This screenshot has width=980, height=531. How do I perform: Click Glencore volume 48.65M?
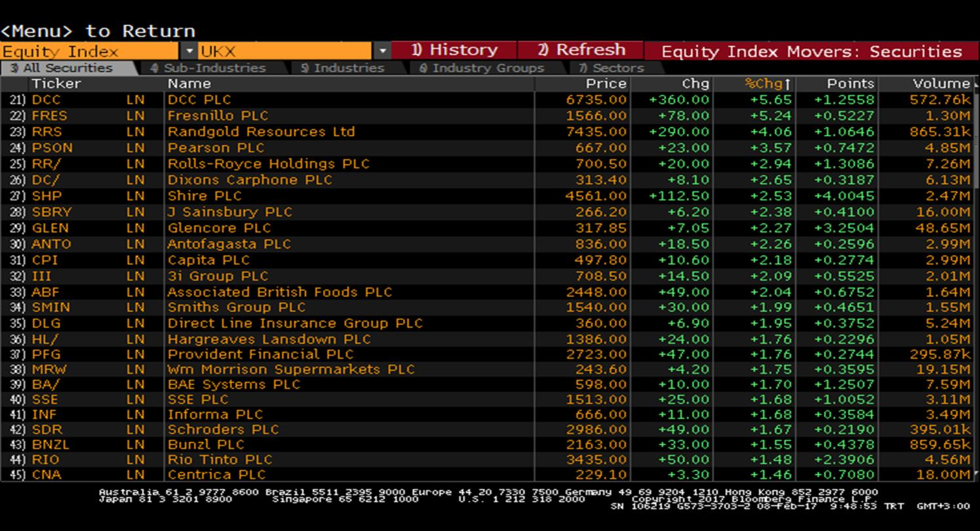click(943, 228)
